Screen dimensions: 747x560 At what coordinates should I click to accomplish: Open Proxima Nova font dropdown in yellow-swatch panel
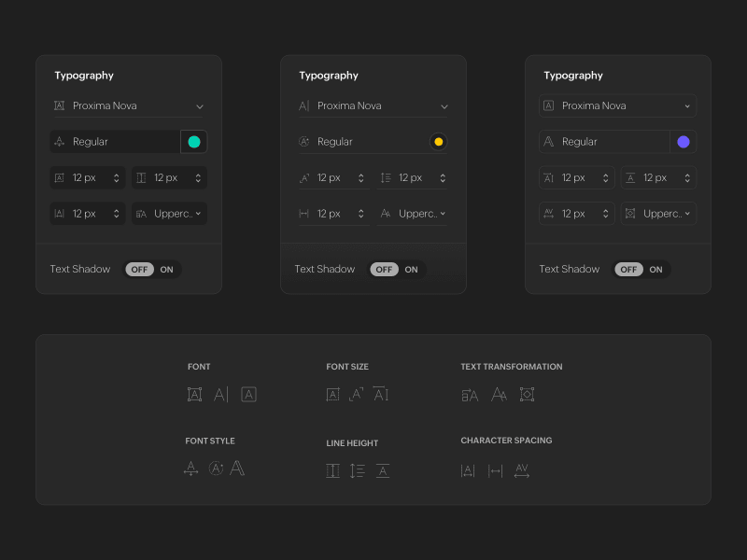[373, 105]
